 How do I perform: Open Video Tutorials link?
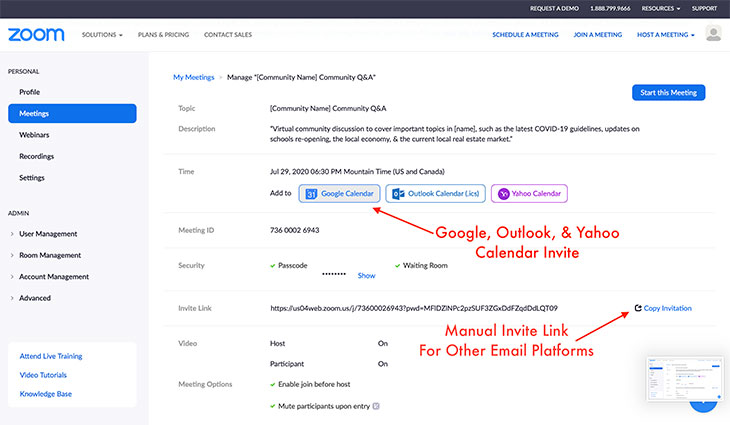point(43,375)
